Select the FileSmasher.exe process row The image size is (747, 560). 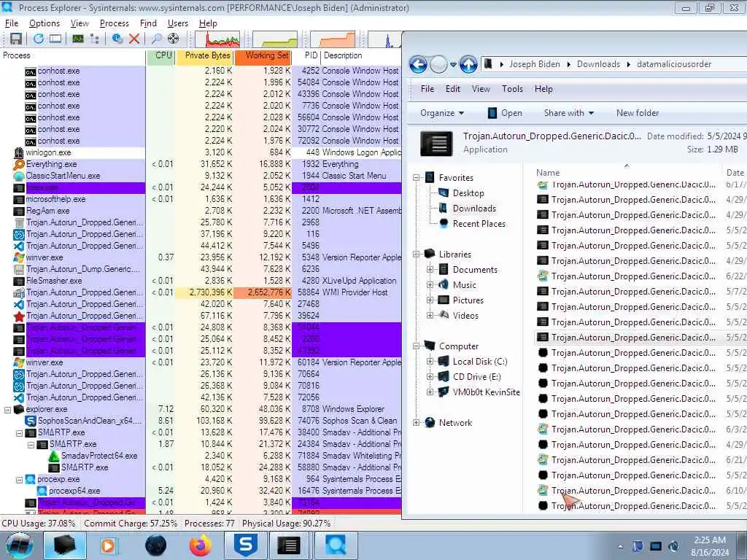tap(201, 281)
